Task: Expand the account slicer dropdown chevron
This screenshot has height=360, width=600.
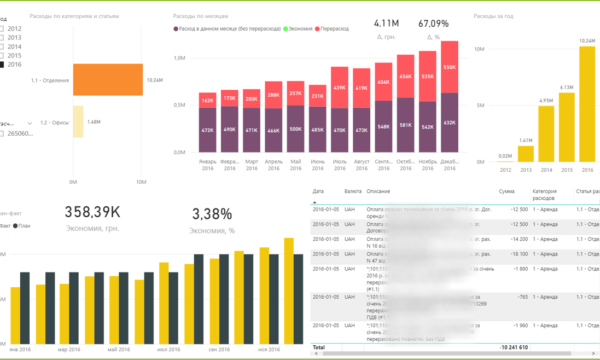Action: coord(29,124)
